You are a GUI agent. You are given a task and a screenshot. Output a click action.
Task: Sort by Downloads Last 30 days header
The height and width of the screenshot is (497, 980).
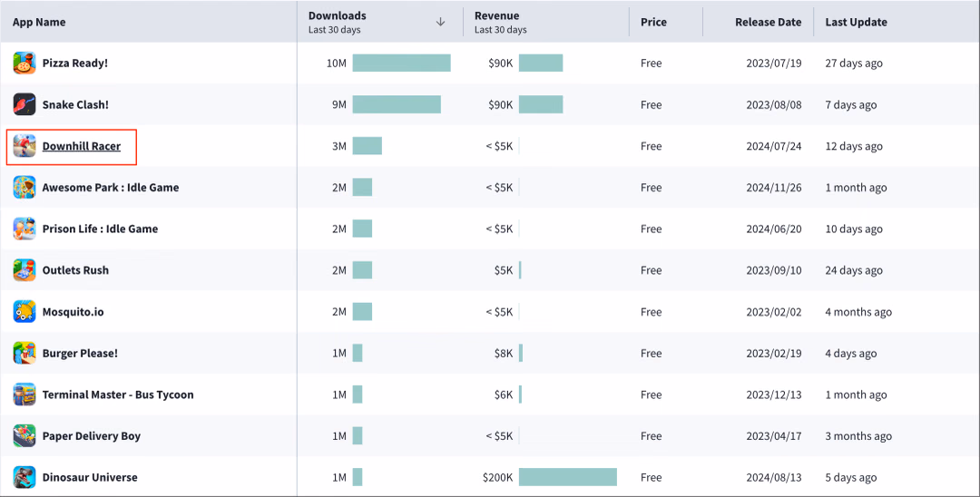click(x=338, y=22)
